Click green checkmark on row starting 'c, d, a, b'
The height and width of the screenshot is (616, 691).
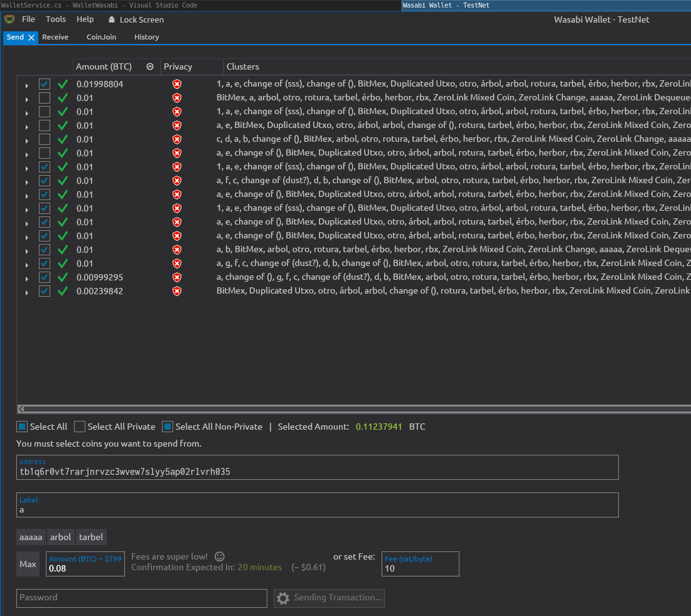click(x=63, y=139)
